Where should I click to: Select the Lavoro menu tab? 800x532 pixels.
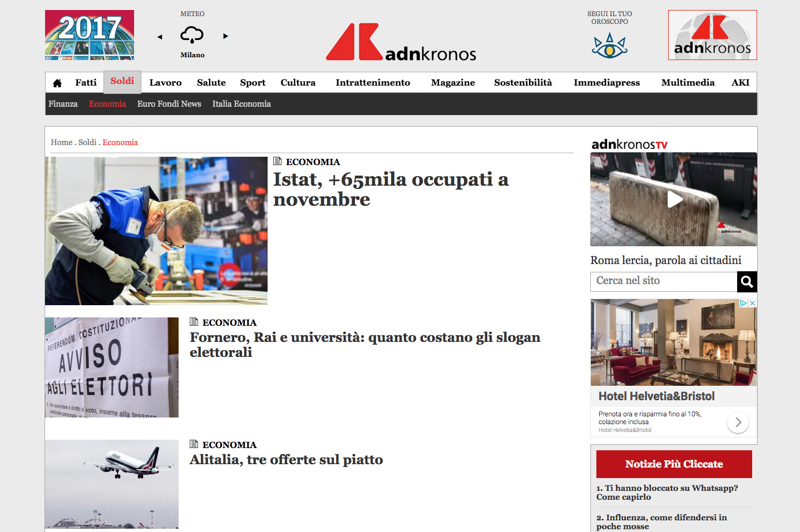coord(165,83)
